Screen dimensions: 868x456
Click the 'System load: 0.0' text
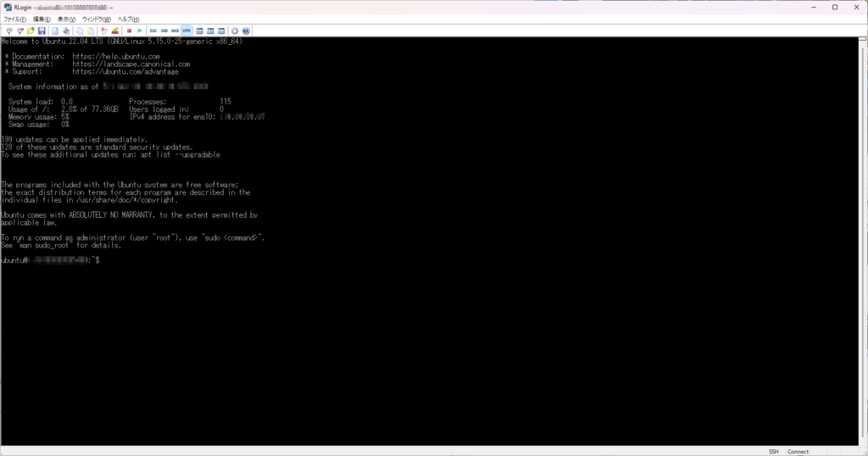tap(41, 102)
